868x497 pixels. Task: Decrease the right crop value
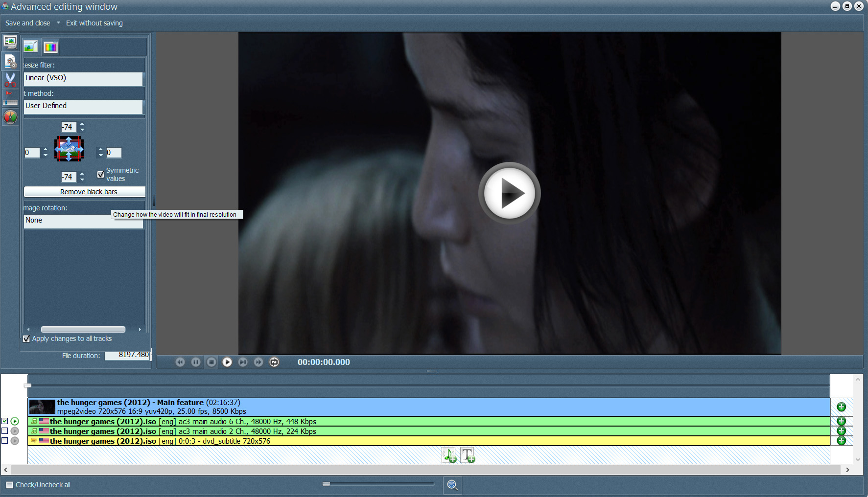pos(101,155)
